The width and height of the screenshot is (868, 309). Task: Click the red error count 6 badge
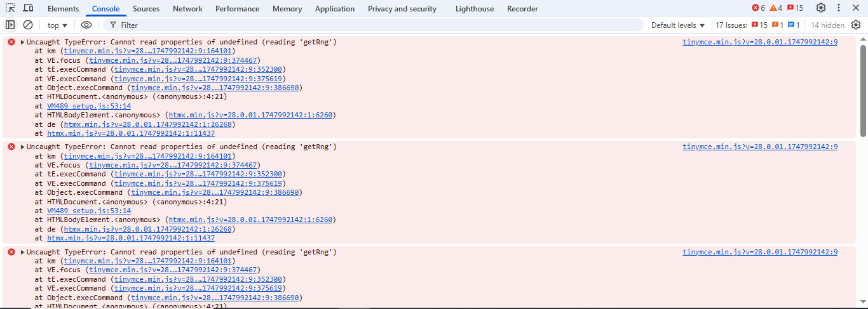pos(759,8)
